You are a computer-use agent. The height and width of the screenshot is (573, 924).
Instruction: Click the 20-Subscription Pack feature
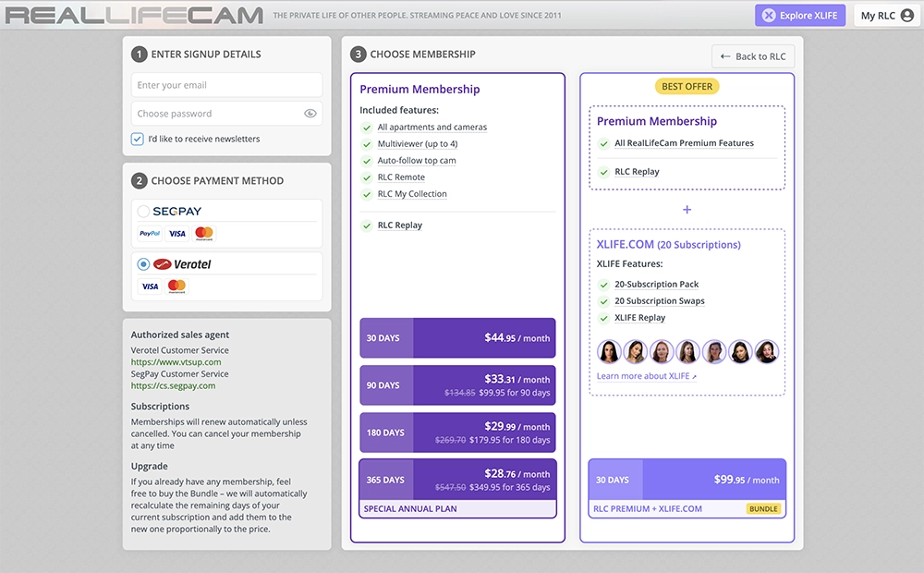pos(656,284)
